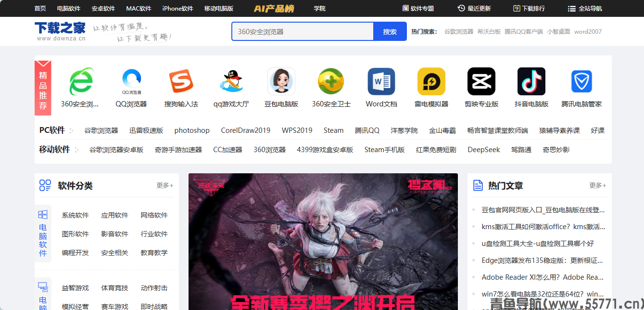The width and height of the screenshot is (644, 310).
Task: Click the 搜索 button
Action: pos(390,31)
